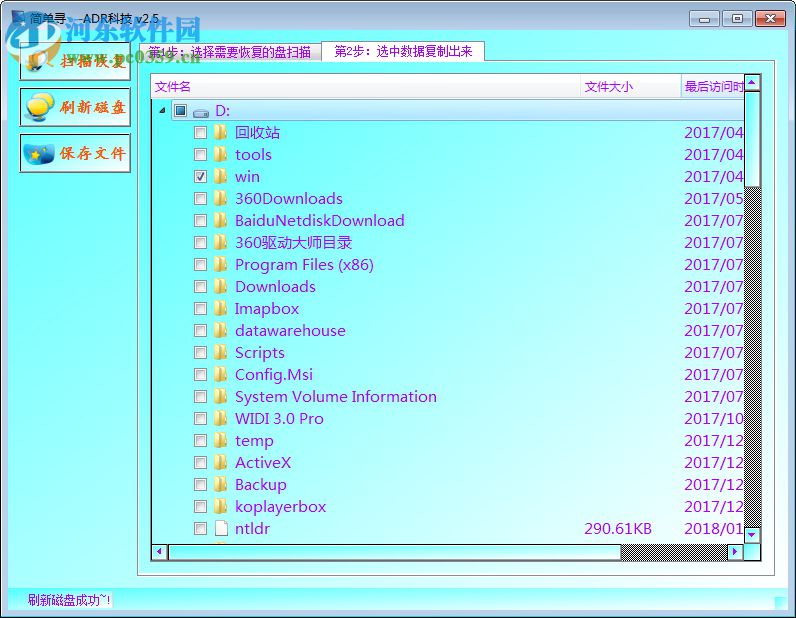Click the ntldr file icon

click(221, 529)
